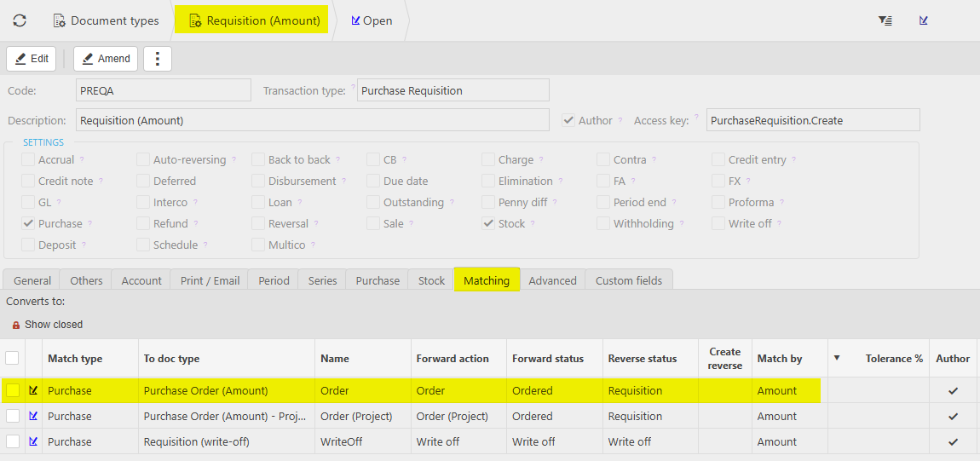Tick the checkbox for the Order row
980x461 pixels.
(13, 390)
